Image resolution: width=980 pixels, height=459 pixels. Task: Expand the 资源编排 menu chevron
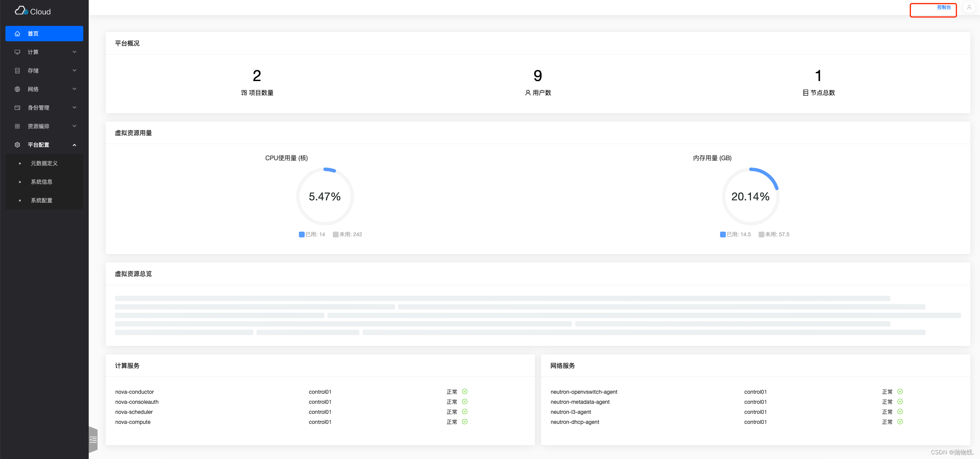coord(74,126)
